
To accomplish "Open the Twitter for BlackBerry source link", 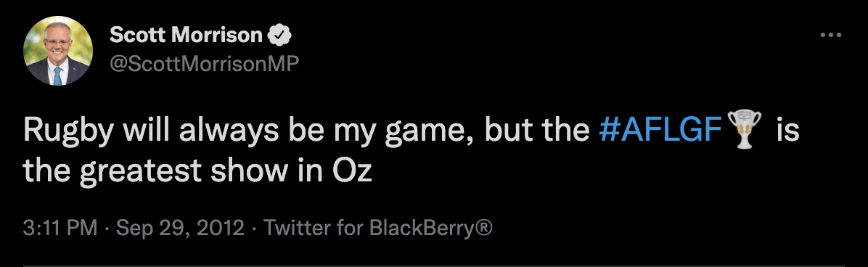I will pos(377,228).
